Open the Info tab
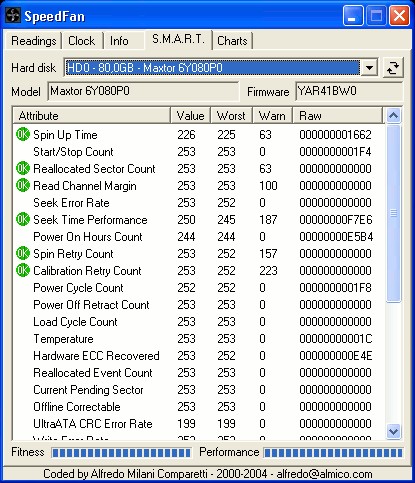This screenshot has height=483, width=415. click(x=119, y=41)
